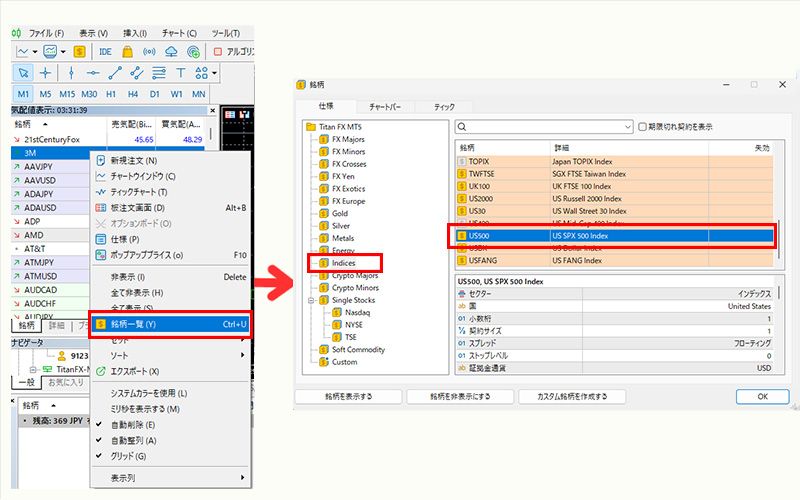Image resolution: width=800 pixels, height=500 pixels.
Task: Click the indicators monitor chart icon
Action: tap(50, 52)
